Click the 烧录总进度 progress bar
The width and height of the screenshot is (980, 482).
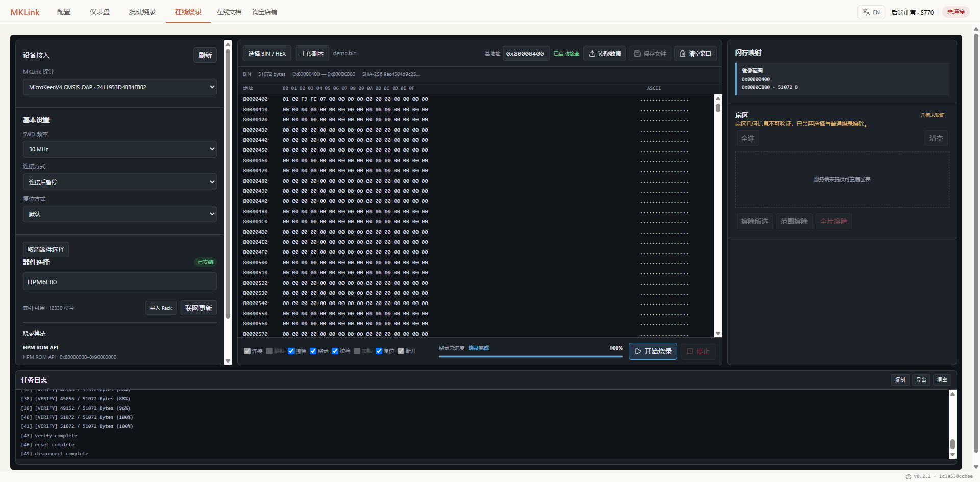531,356
